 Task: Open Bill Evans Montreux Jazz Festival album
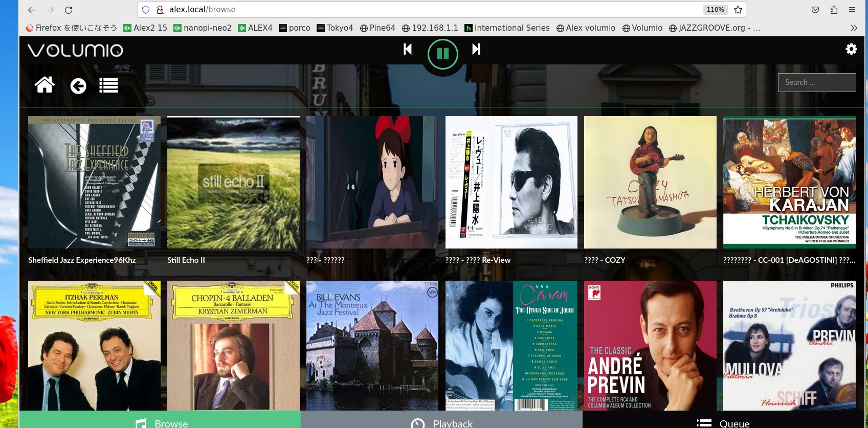point(372,346)
